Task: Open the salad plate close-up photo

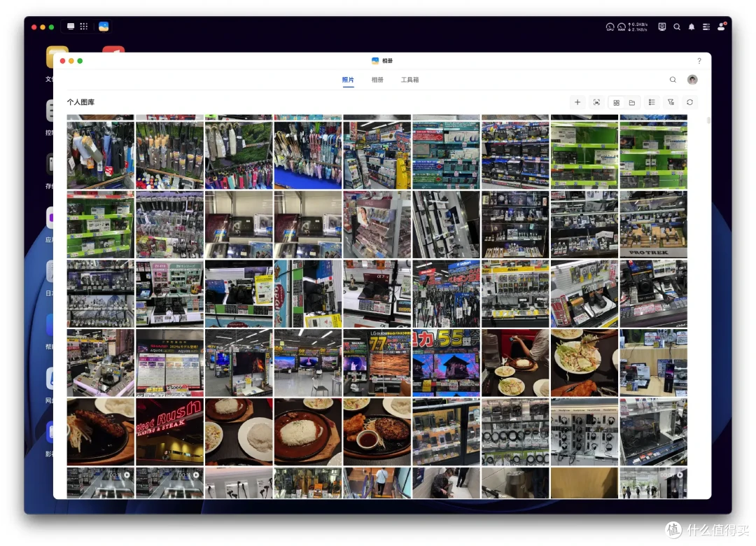Action: coord(584,363)
